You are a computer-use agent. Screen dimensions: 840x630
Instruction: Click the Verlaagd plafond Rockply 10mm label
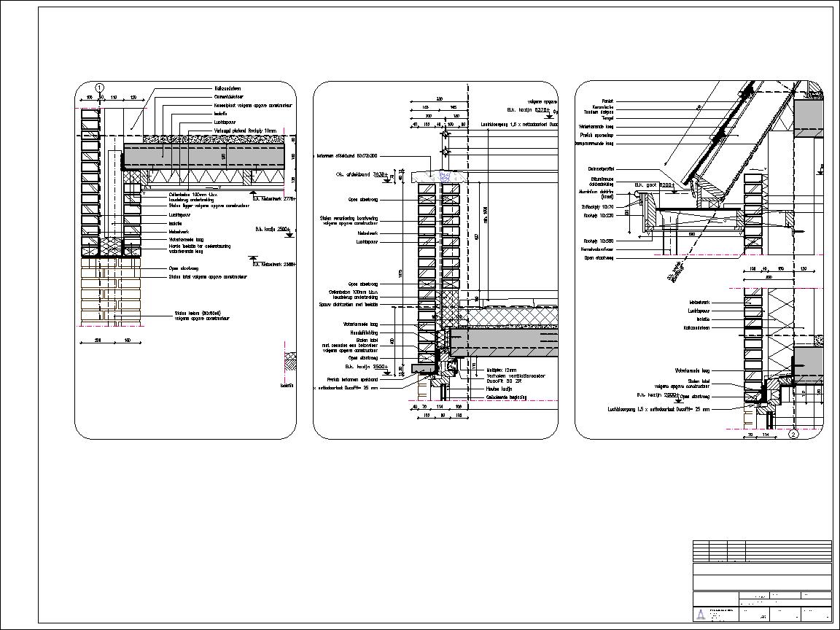245,131
